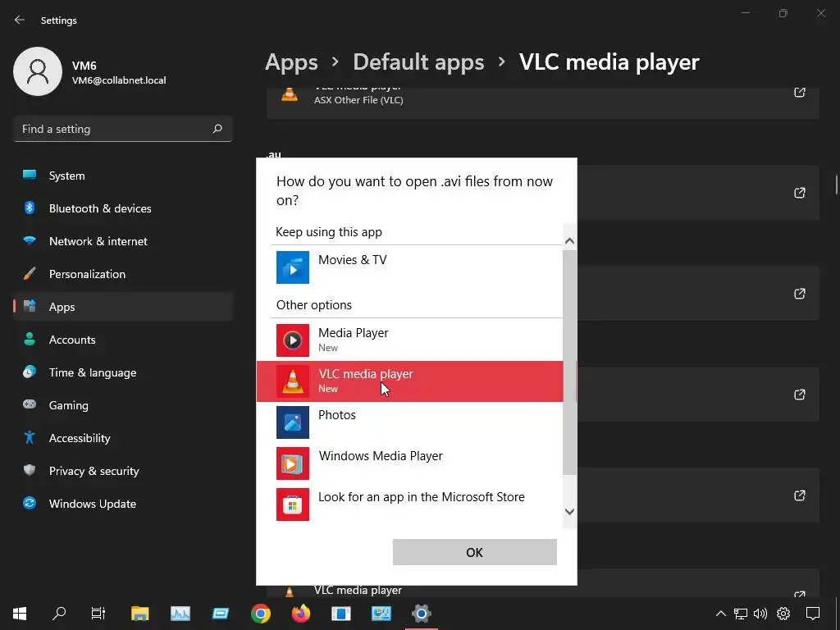Open Network & internet settings

123,241
